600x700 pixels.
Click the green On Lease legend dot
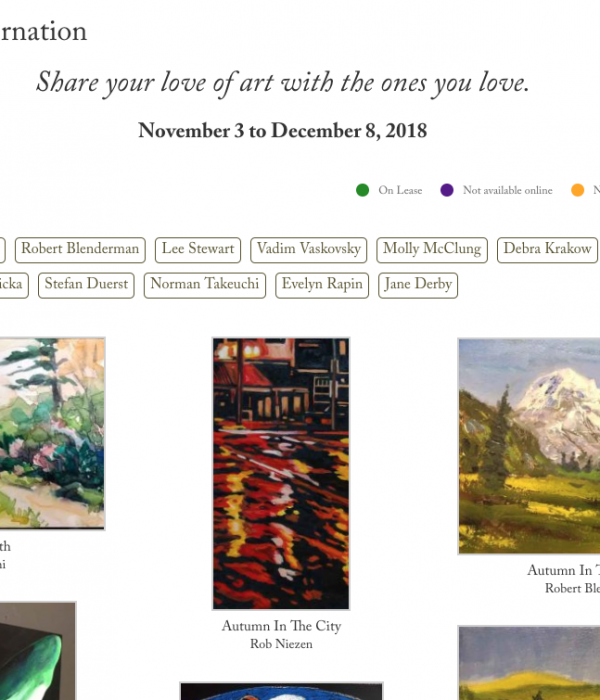click(362, 190)
